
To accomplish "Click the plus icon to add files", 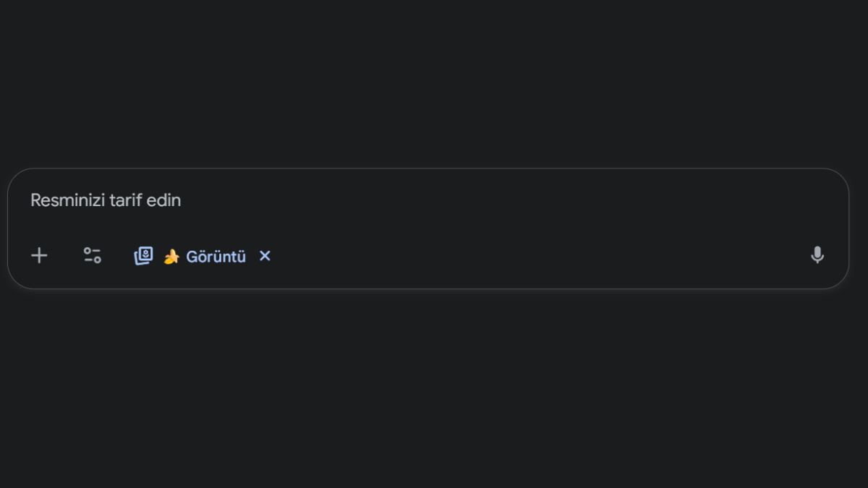I will [x=39, y=255].
